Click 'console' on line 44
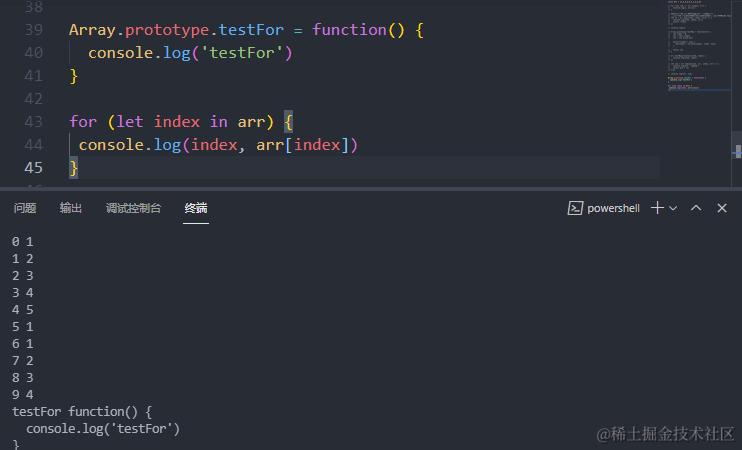 coord(111,144)
